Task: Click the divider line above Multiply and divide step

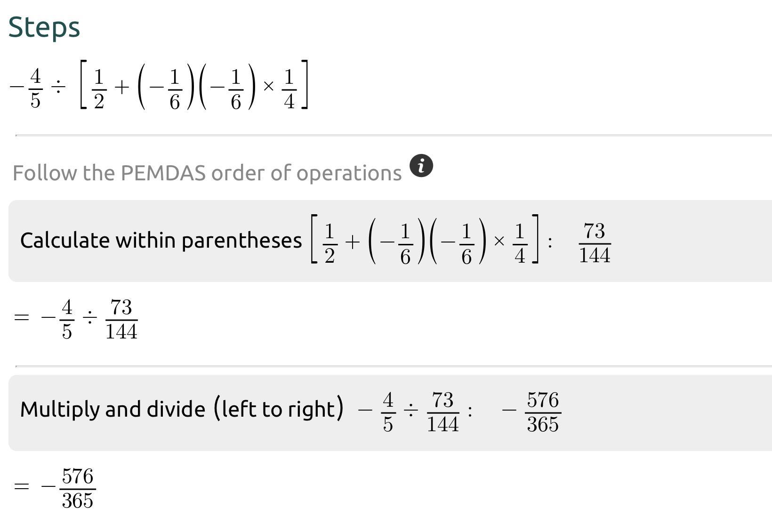Action: [394, 366]
